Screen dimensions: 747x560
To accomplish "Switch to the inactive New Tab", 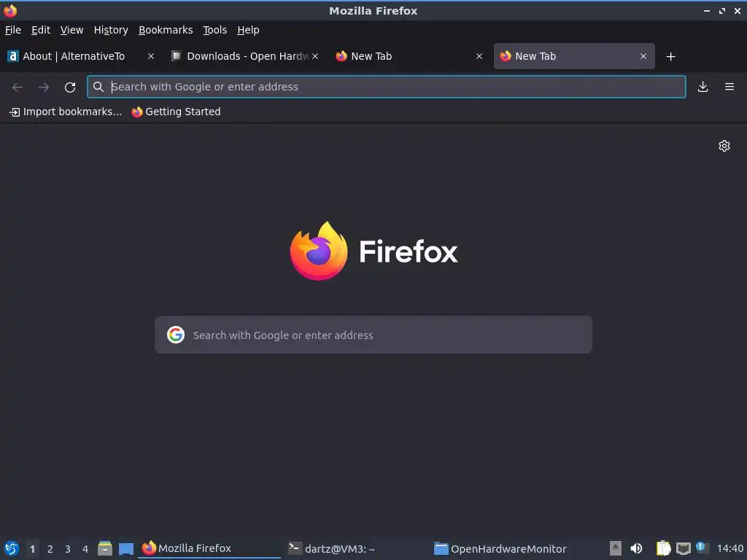I will (x=409, y=56).
